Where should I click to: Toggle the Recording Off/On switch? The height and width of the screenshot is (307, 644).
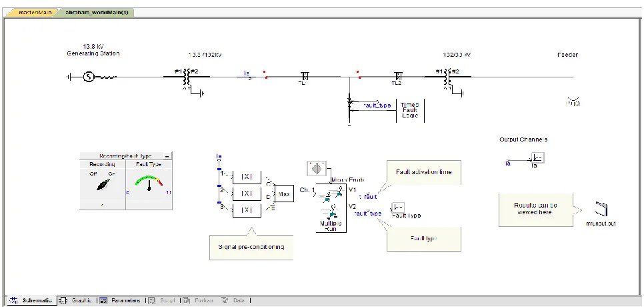tap(103, 185)
